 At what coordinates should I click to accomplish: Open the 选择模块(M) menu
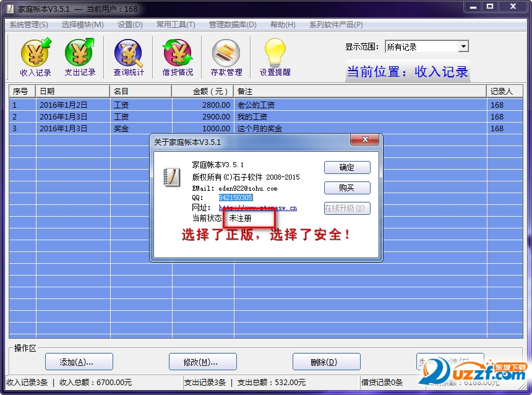pos(82,25)
